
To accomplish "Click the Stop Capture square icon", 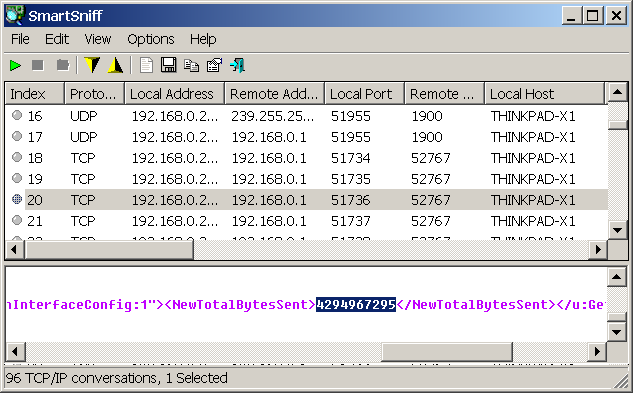I will pos(38,65).
